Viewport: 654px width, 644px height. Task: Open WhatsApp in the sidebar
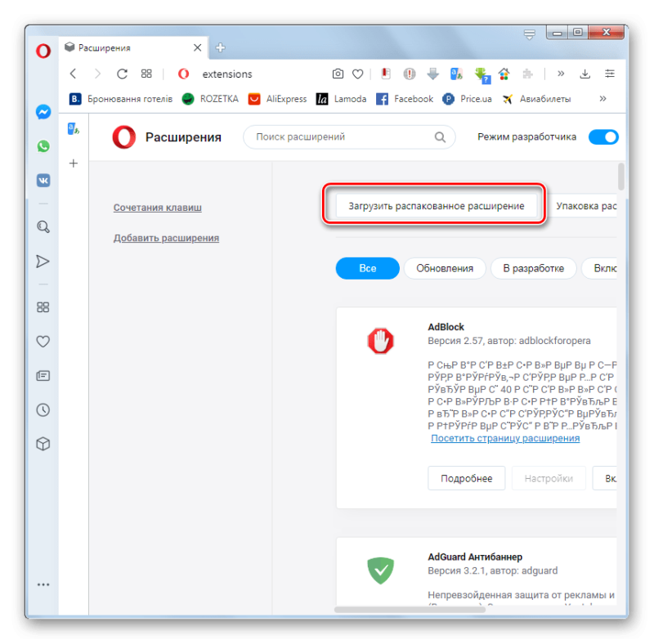point(43,146)
